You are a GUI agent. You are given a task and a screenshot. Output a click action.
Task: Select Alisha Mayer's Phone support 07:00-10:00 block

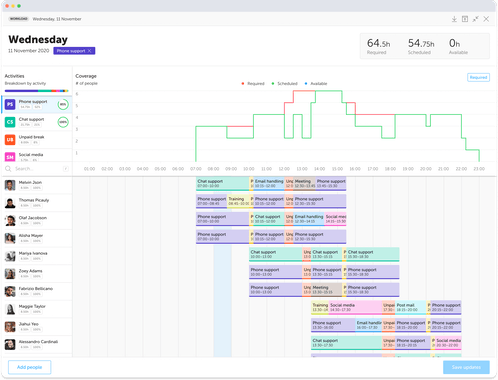pos(223,237)
